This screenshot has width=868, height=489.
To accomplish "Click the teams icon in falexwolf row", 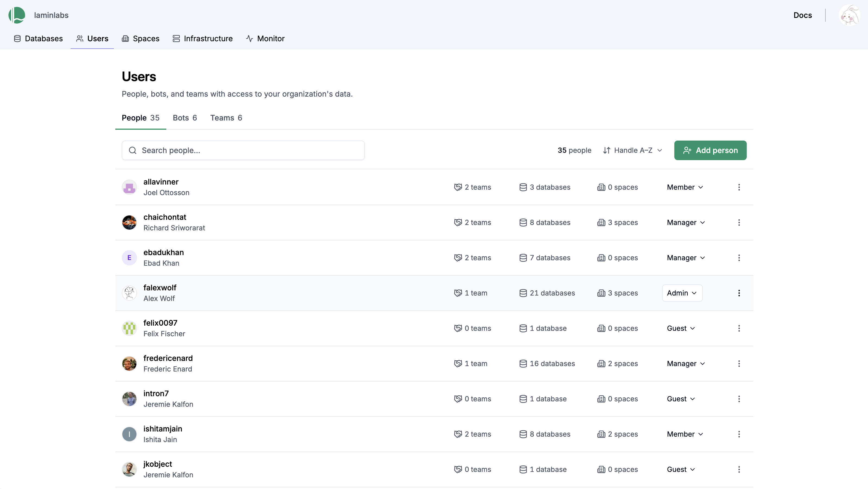I will pyautogui.click(x=458, y=293).
